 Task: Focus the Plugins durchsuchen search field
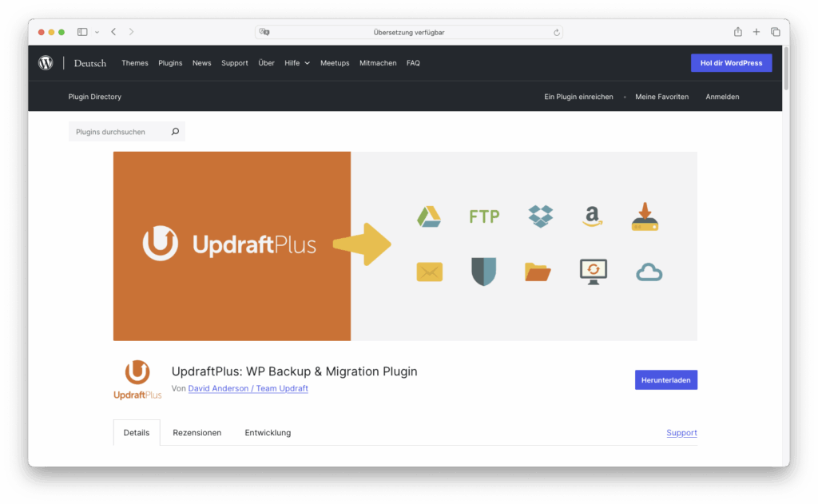(x=127, y=132)
